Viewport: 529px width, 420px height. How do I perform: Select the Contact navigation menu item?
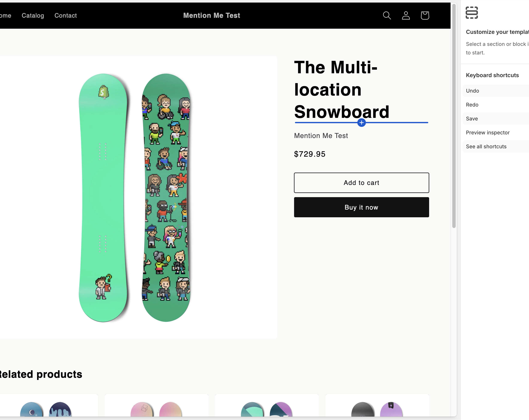click(x=66, y=15)
